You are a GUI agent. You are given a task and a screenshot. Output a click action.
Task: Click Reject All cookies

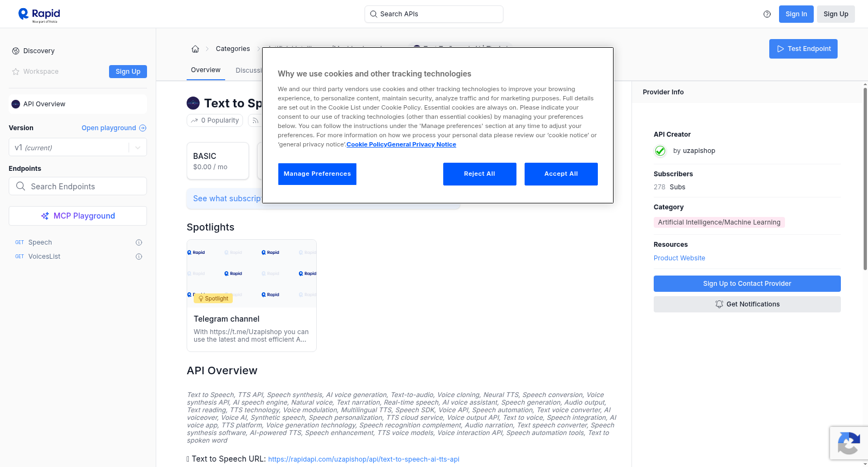click(x=480, y=174)
